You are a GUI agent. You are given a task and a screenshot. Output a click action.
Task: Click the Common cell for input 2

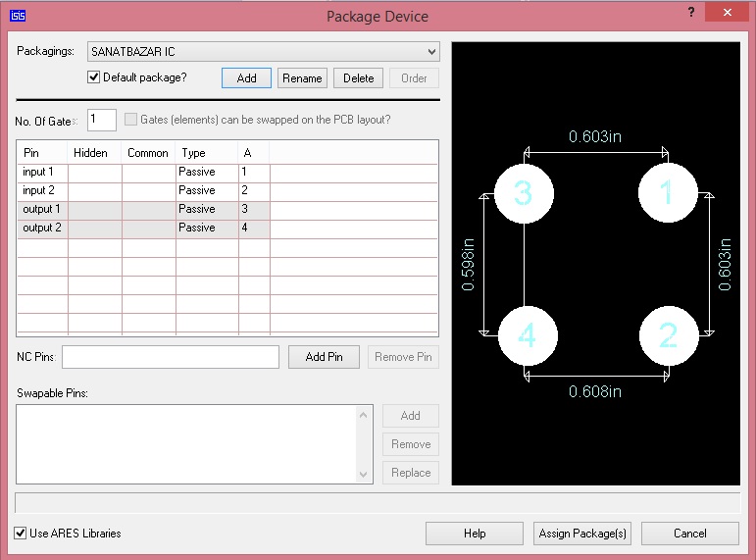point(149,191)
